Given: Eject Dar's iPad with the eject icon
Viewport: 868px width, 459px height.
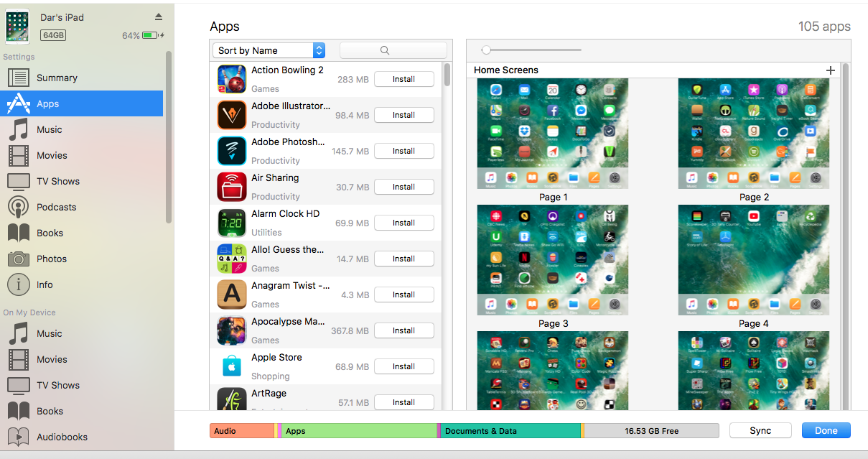Looking at the screenshot, I should 159,17.
